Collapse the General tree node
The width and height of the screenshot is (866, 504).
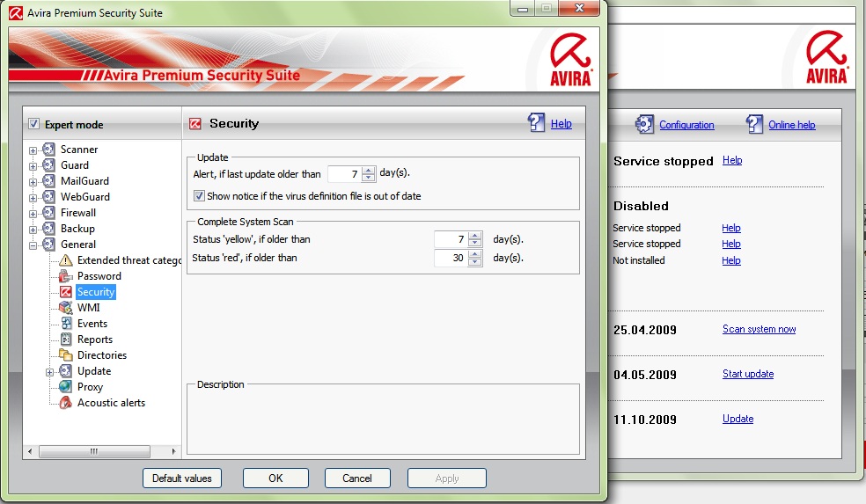[x=33, y=245]
